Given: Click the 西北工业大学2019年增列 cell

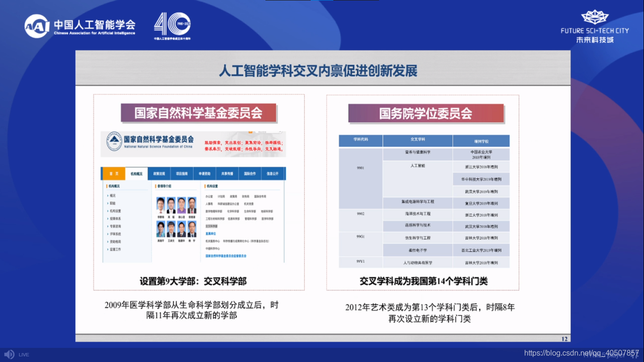Looking at the screenshot, I should coord(481,250).
